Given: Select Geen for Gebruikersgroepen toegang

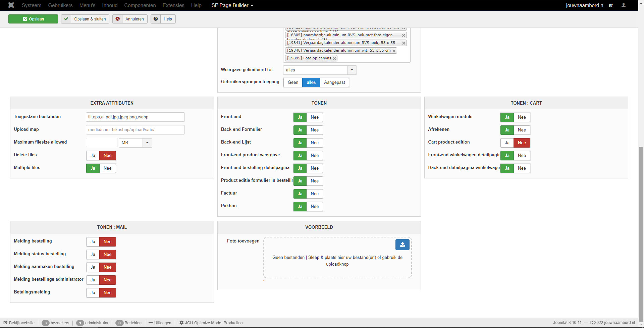Looking at the screenshot, I should pos(293,83).
